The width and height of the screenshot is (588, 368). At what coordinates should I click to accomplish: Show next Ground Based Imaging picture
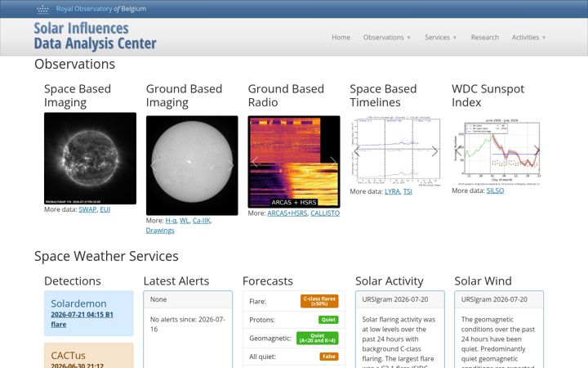point(230,165)
